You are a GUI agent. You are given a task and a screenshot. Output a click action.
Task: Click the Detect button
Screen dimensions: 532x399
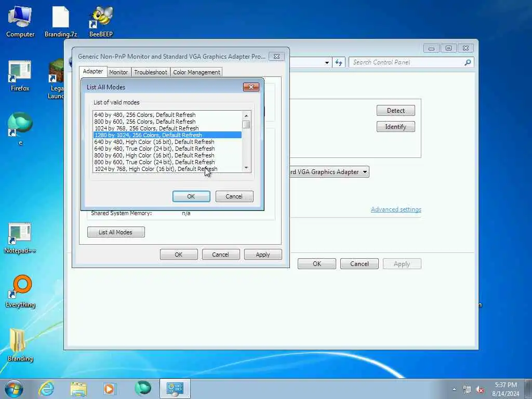395,111
